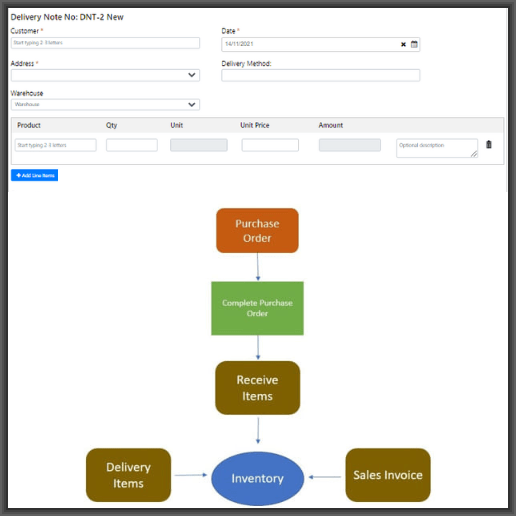The width and height of the screenshot is (516, 516).
Task: Click the Delivery Note No: DNT-2 New title
Action: click(67, 17)
